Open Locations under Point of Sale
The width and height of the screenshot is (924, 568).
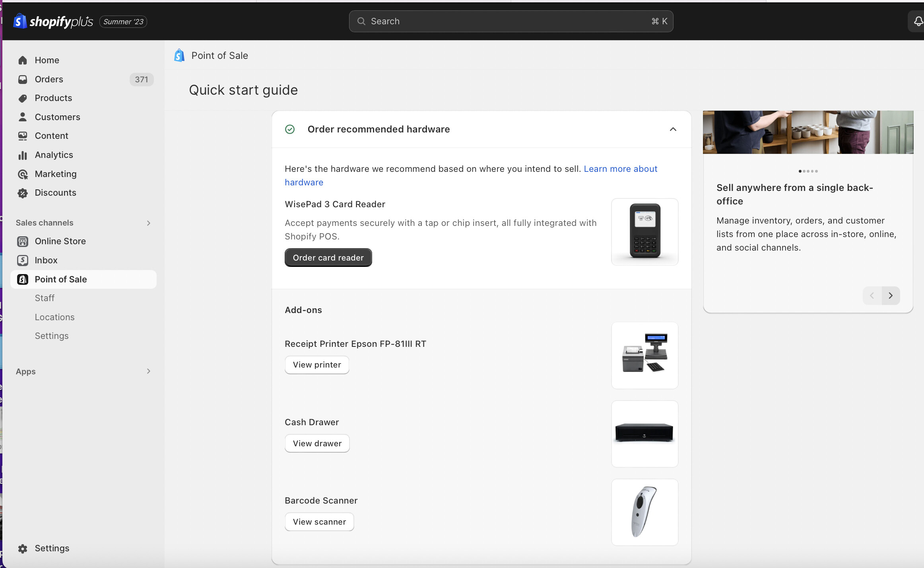click(54, 317)
